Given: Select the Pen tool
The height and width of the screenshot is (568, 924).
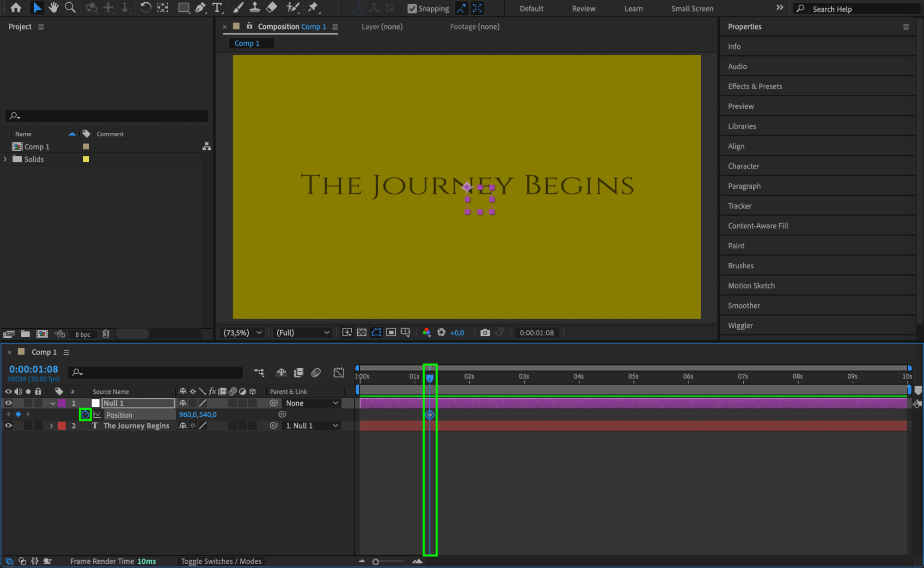Looking at the screenshot, I should [x=200, y=7].
